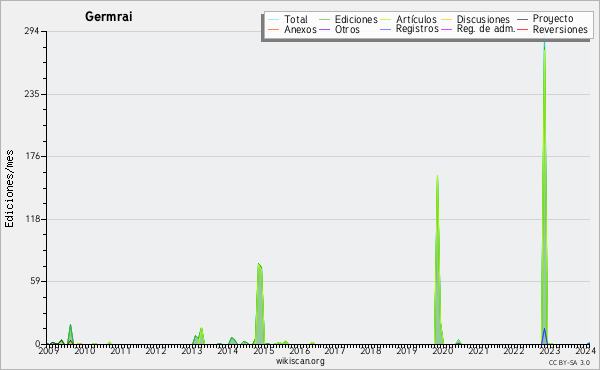Click the Artículos legend entry

click(409, 19)
